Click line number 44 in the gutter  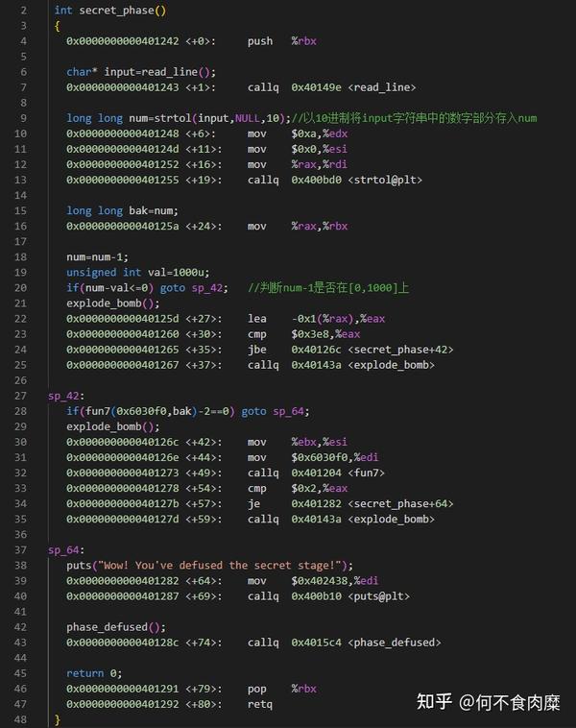click(20, 658)
